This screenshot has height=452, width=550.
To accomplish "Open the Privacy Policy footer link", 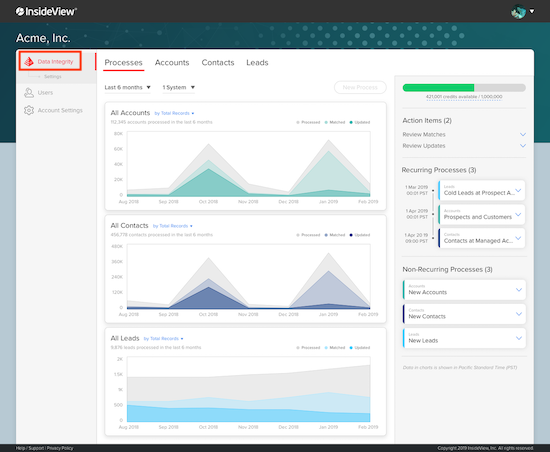I will point(60,448).
